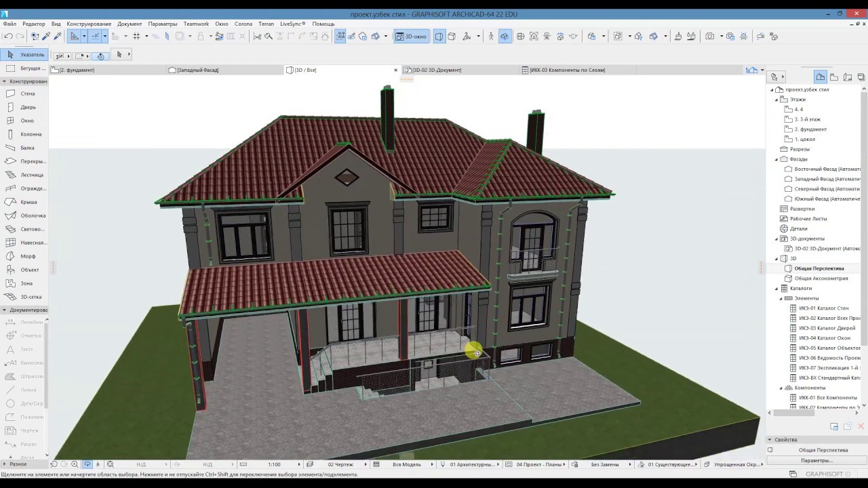Viewport: 868px width, 488px height.
Task: Toggle suspend groups button in toolbar
Action: (340, 37)
